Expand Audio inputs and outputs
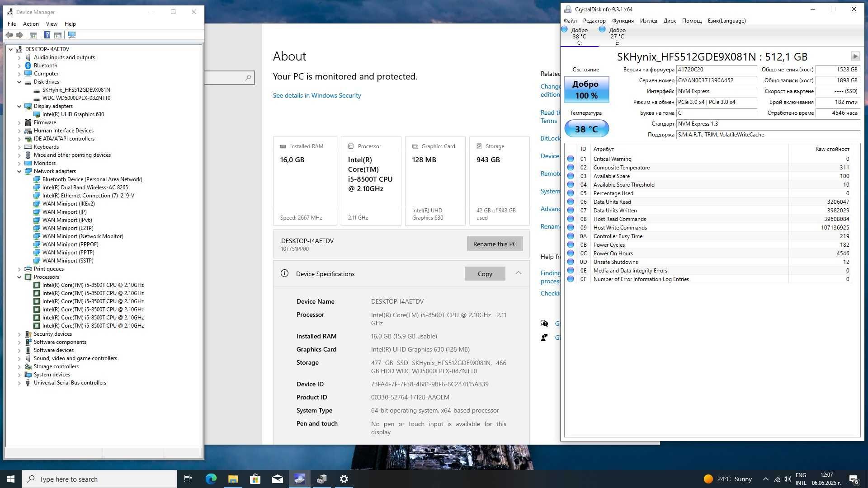 coord(19,57)
